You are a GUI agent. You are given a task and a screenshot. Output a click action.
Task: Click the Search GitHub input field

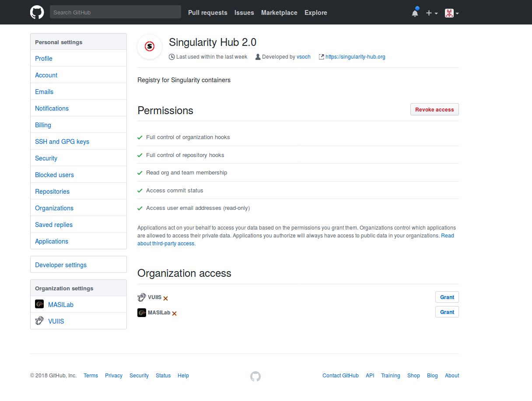coord(115,12)
